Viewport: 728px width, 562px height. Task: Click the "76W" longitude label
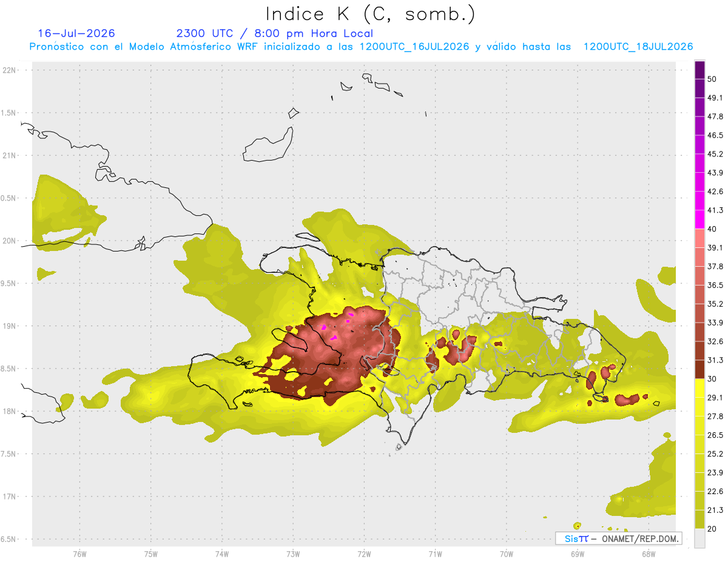click(x=79, y=554)
